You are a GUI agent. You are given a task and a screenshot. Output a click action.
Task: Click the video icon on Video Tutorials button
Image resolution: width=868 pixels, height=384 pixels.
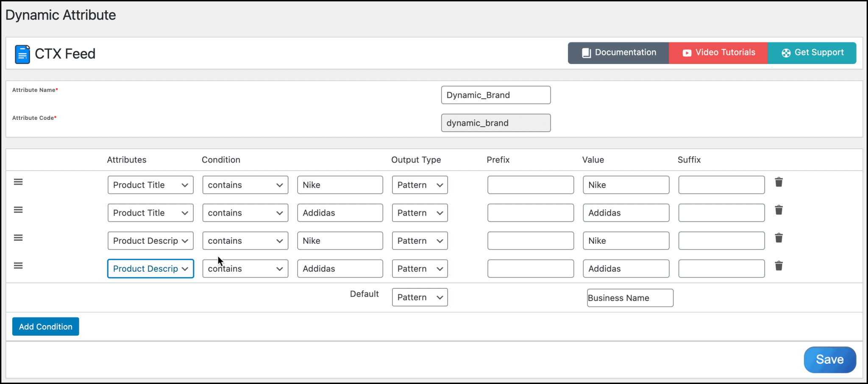coord(687,52)
